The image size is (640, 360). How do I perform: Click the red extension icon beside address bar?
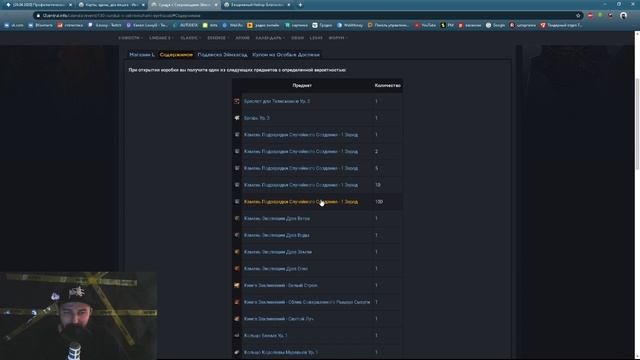click(x=590, y=16)
